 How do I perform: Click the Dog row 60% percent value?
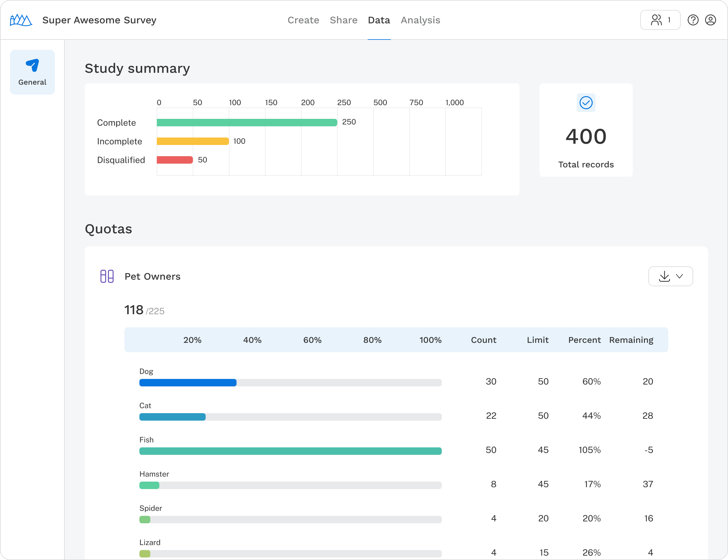[x=591, y=382]
